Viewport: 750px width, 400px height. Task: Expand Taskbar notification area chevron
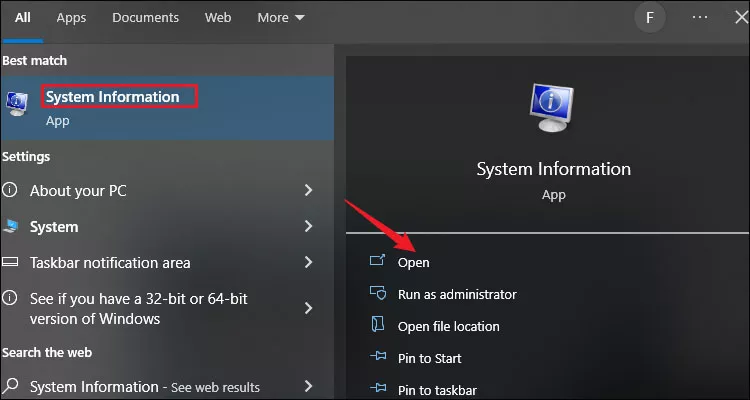[309, 262]
